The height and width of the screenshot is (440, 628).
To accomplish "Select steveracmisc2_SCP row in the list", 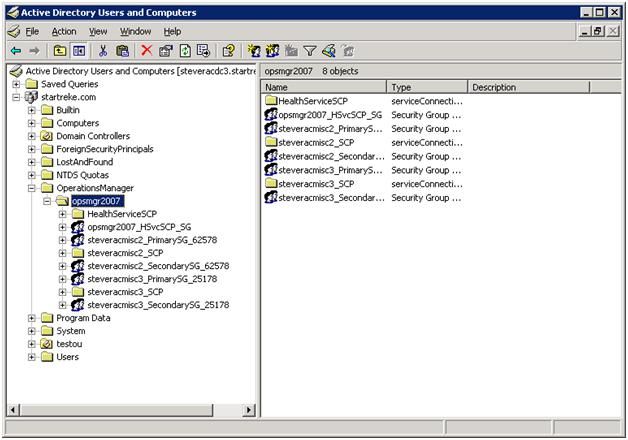I will pyautogui.click(x=316, y=143).
